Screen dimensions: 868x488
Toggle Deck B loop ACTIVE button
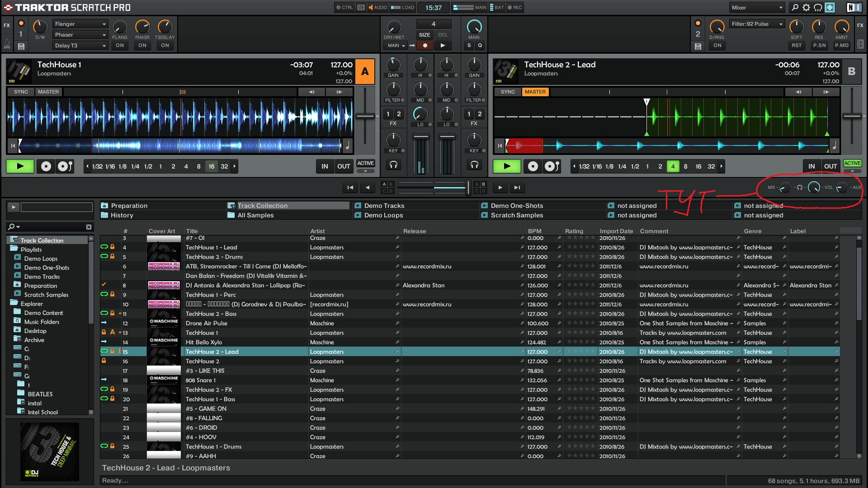click(x=852, y=164)
